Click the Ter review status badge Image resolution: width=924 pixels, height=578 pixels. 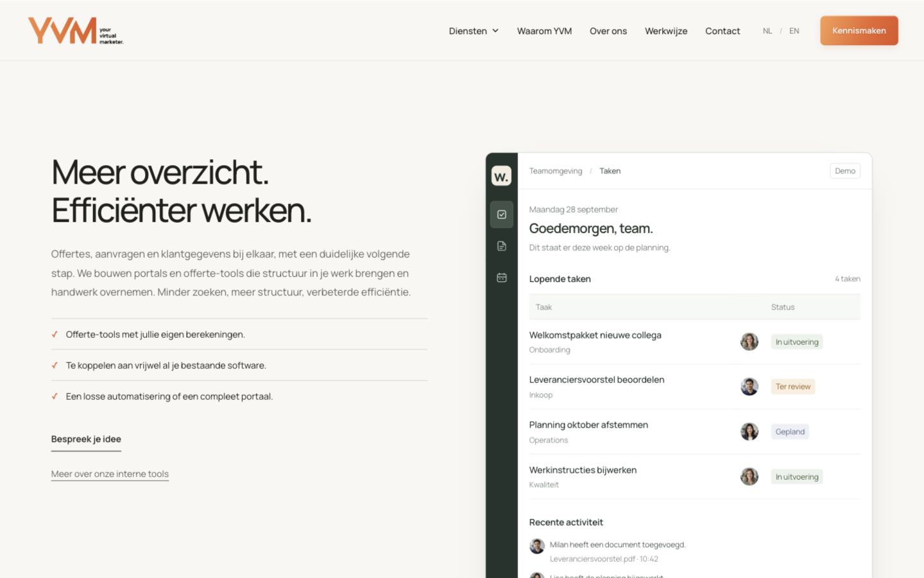tap(793, 387)
